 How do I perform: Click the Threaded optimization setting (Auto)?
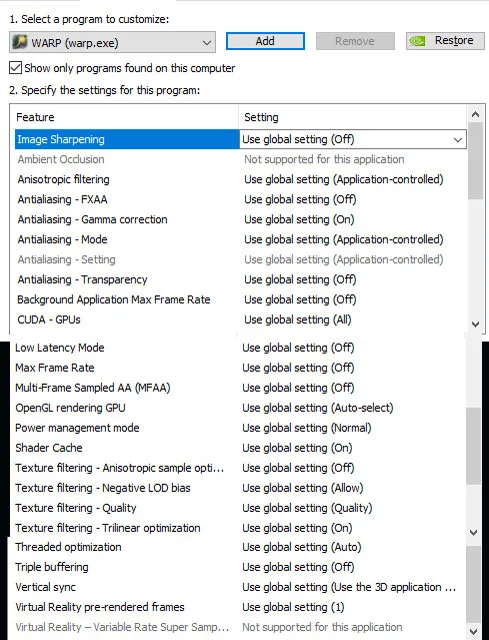302,547
